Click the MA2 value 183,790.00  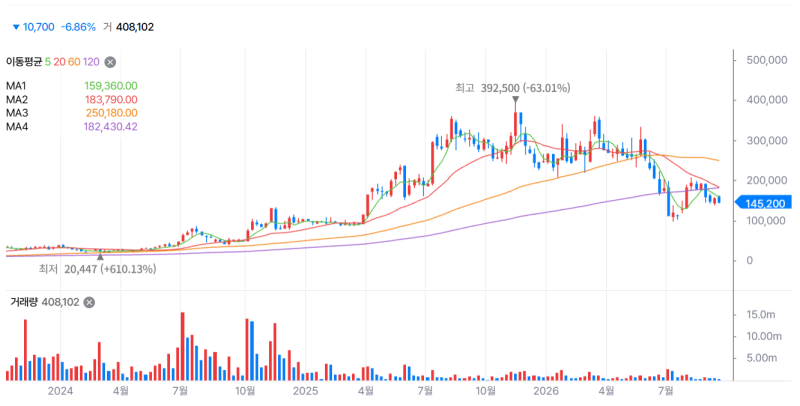point(111,99)
